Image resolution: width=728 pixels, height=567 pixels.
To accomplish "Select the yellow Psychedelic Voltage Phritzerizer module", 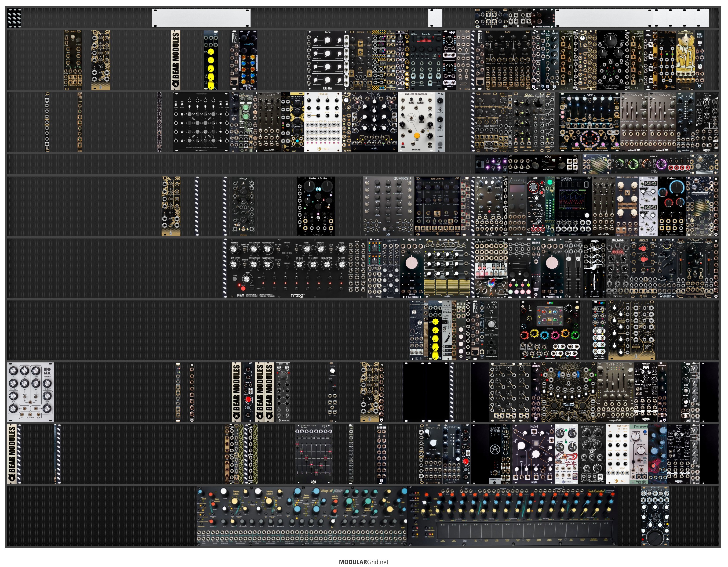I will (x=686, y=60).
